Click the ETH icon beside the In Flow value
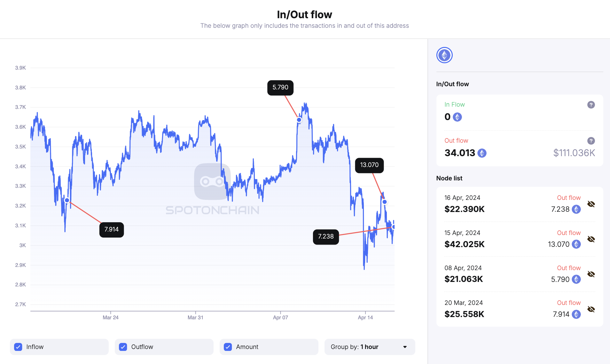 tap(457, 117)
